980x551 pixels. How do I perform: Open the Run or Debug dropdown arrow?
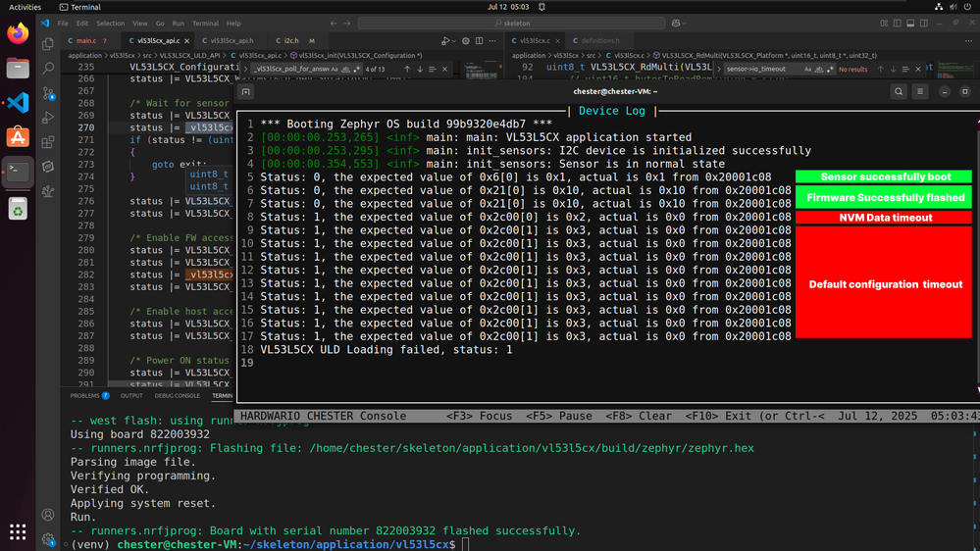pos(454,41)
